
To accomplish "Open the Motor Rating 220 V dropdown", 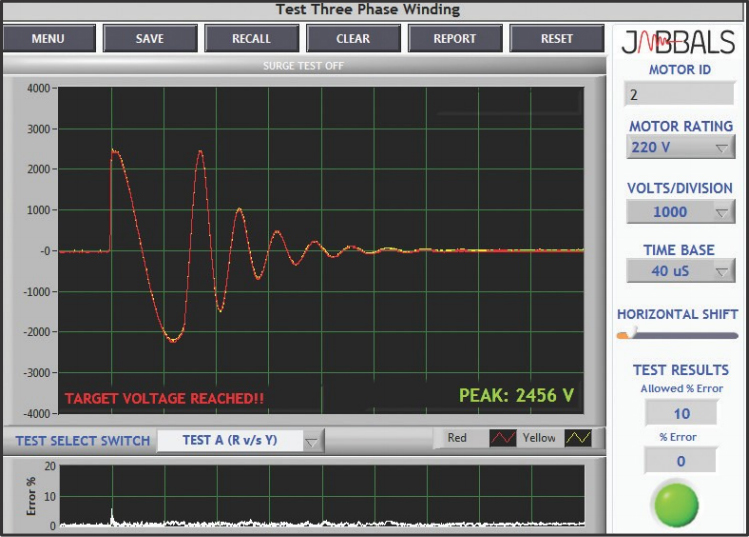I will [680, 147].
